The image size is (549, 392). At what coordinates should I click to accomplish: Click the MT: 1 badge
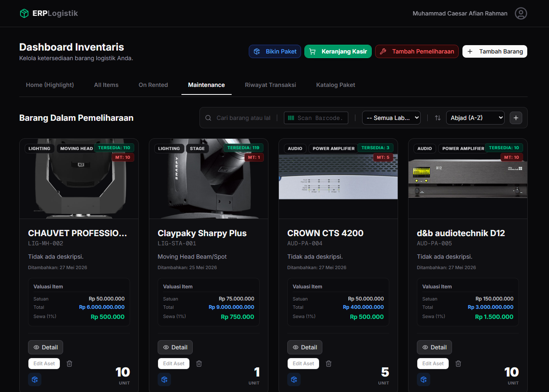(x=254, y=157)
